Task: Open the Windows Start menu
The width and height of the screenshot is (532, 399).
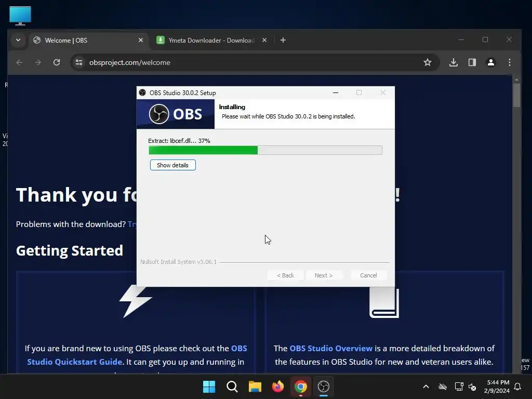Action: (209, 387)
